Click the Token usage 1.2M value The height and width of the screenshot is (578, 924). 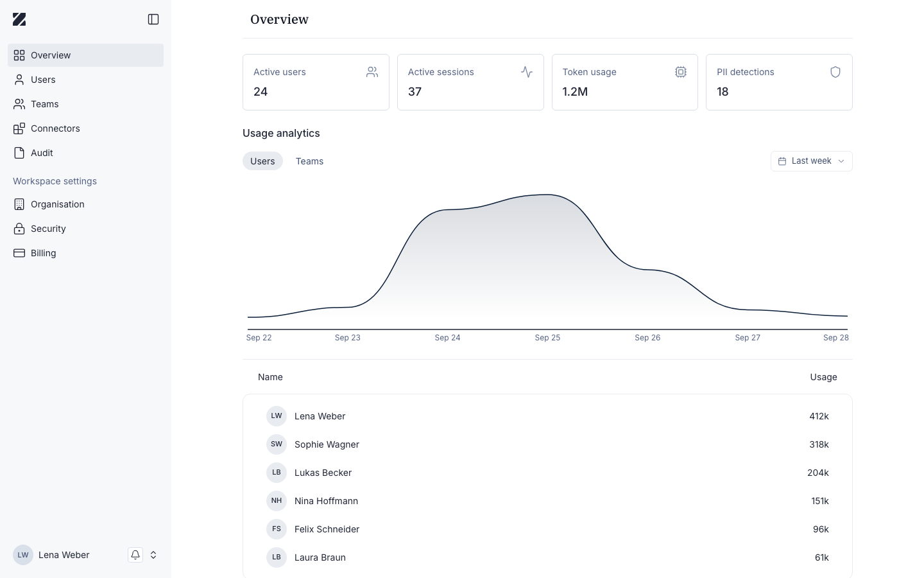pos(575,92)
